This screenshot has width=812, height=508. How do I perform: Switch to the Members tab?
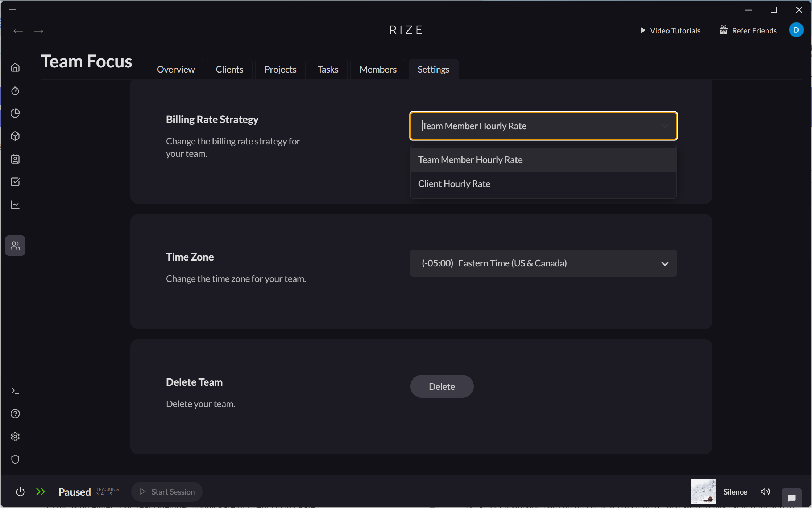[378, 69]
